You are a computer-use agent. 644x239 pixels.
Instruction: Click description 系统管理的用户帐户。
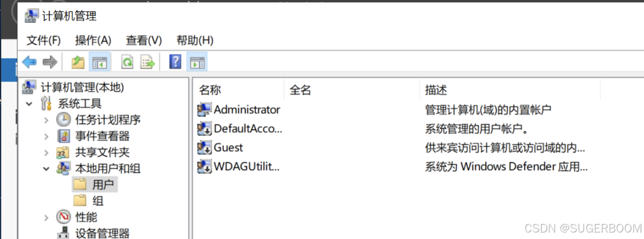point(476,129)
